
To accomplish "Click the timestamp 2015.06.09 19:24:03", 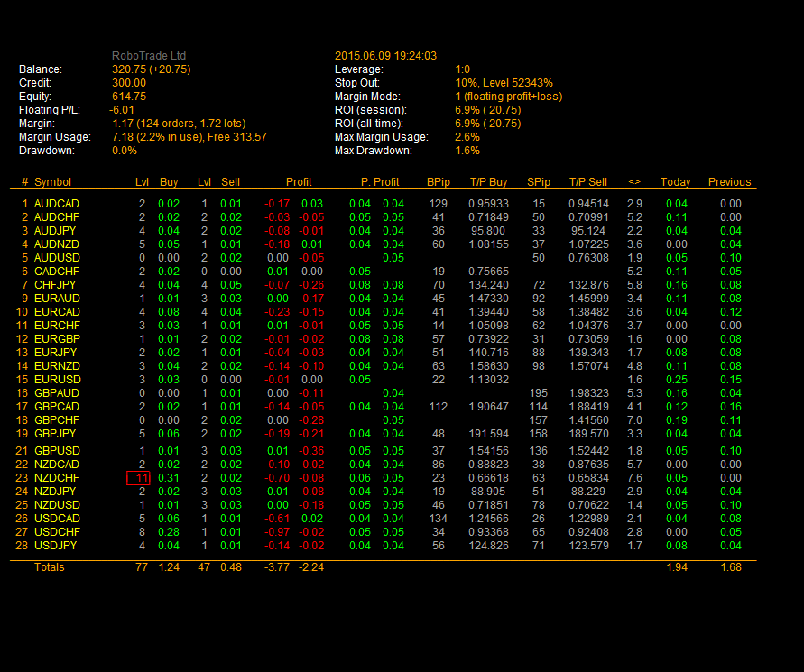I will (385, 56).
